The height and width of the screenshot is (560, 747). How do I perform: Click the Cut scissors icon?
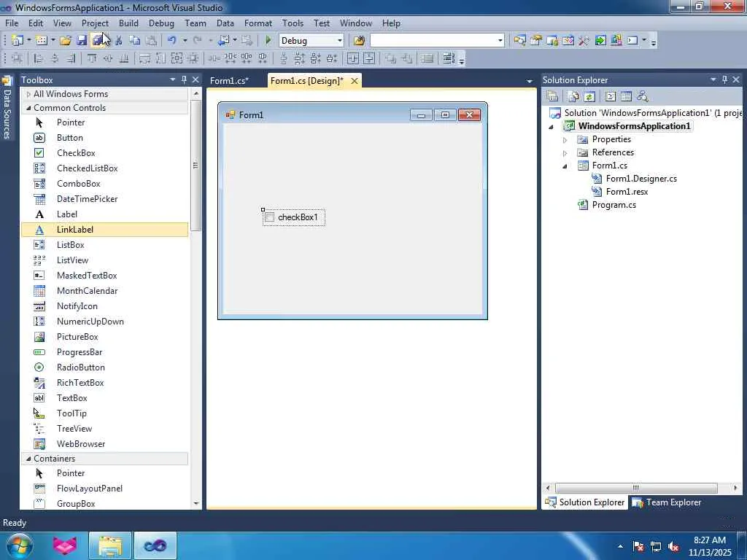coord(119,41)
